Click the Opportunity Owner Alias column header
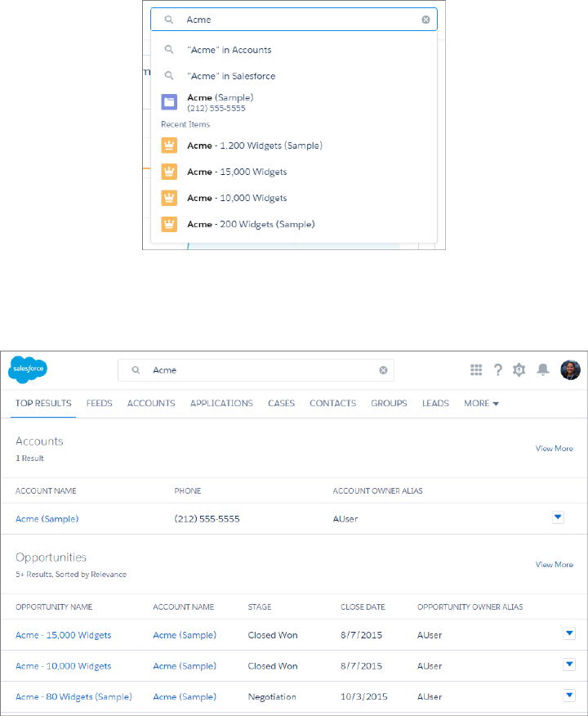588x716 pixels. click(x=470, y=606)
